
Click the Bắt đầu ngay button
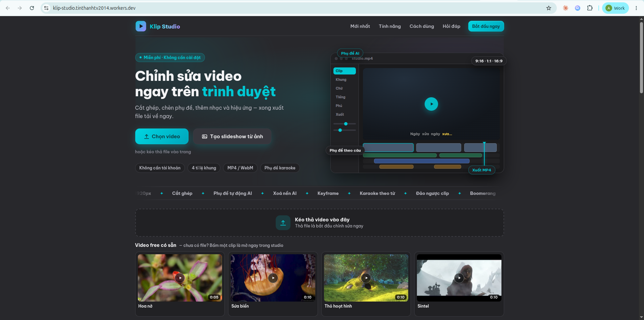point(486,26)
